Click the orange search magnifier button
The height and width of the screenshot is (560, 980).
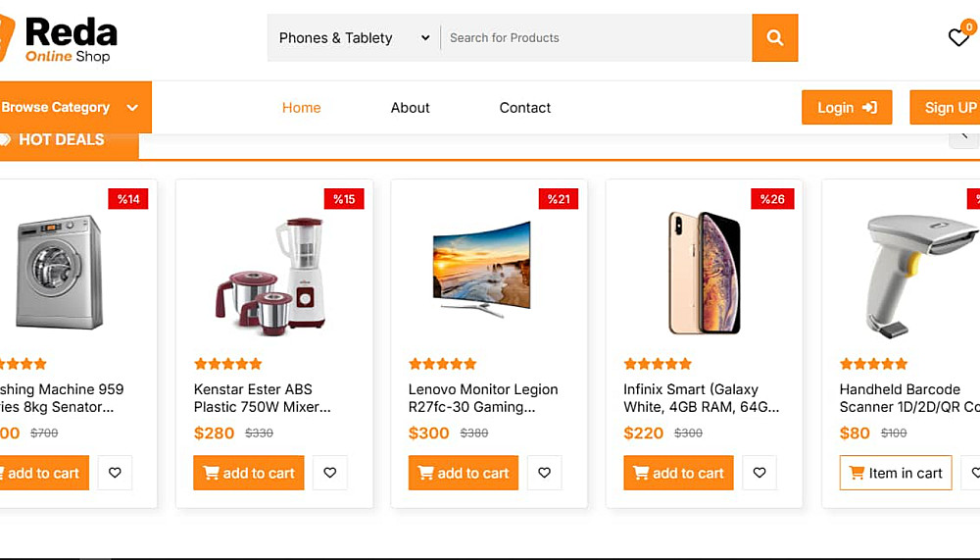[x=774, y=38]
